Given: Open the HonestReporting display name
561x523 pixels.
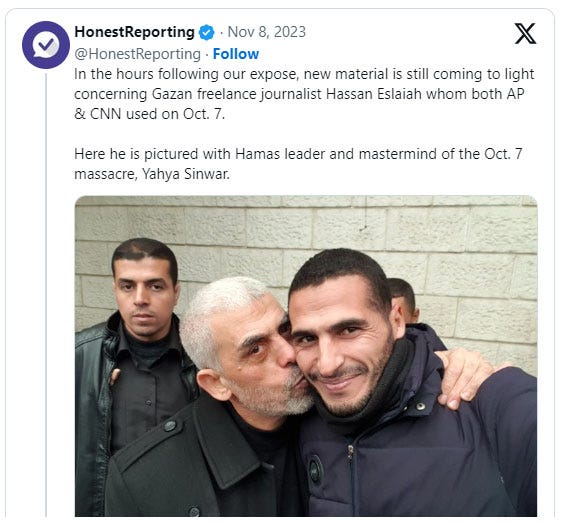Looking at the screenshot, I should tap(135, 32).
